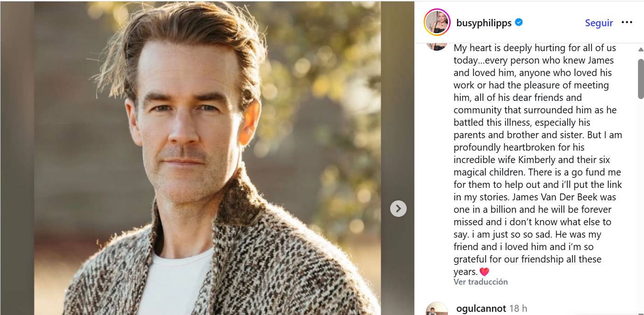Screen dimensions: 644x315
Task: Open ogulcannot's profile from the username
Action: (481, 309)
